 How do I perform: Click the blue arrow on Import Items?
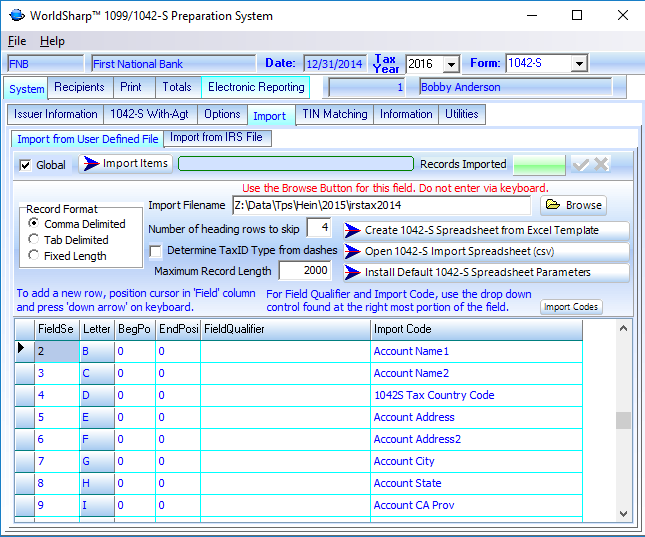[91, 164]
